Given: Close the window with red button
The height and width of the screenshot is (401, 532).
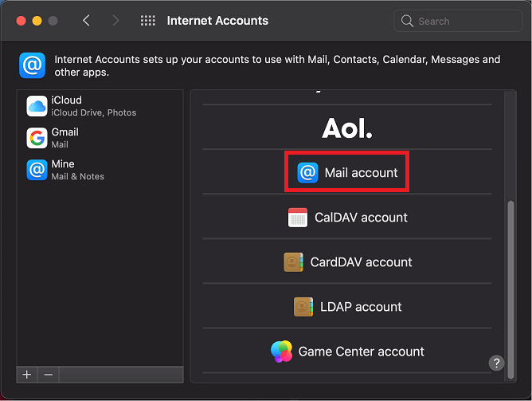Looking at the screenshot, I should coord(21,21).
